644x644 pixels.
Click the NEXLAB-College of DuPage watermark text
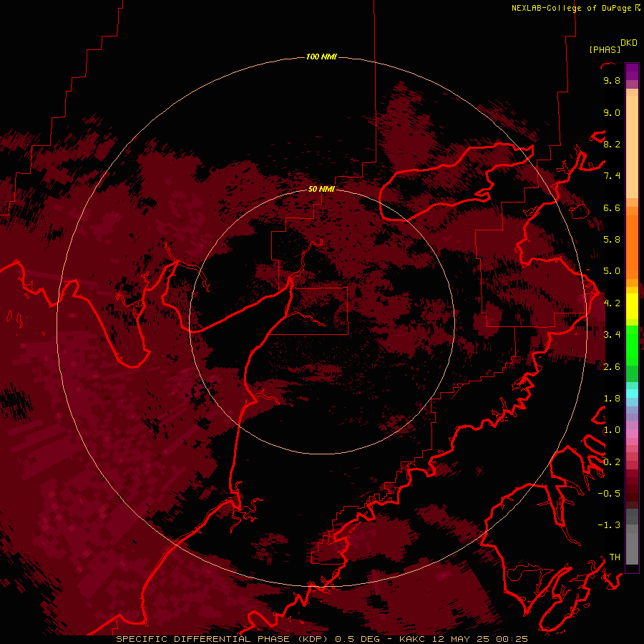tap(572, 8)
